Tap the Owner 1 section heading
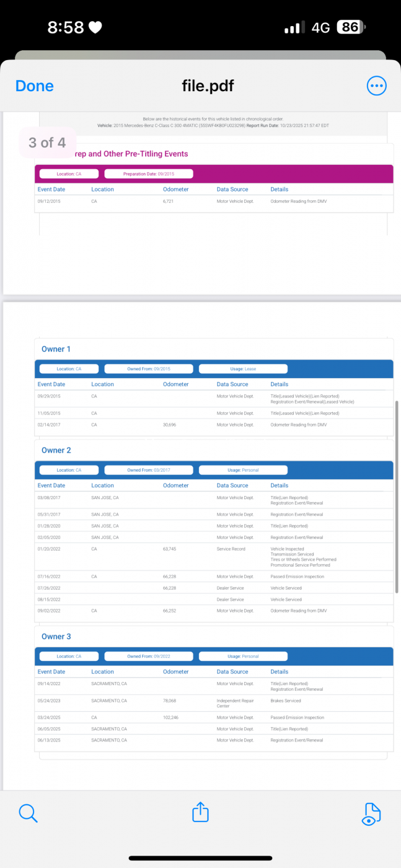This screenshot has height=868, width=401. (x=56, y=349)
